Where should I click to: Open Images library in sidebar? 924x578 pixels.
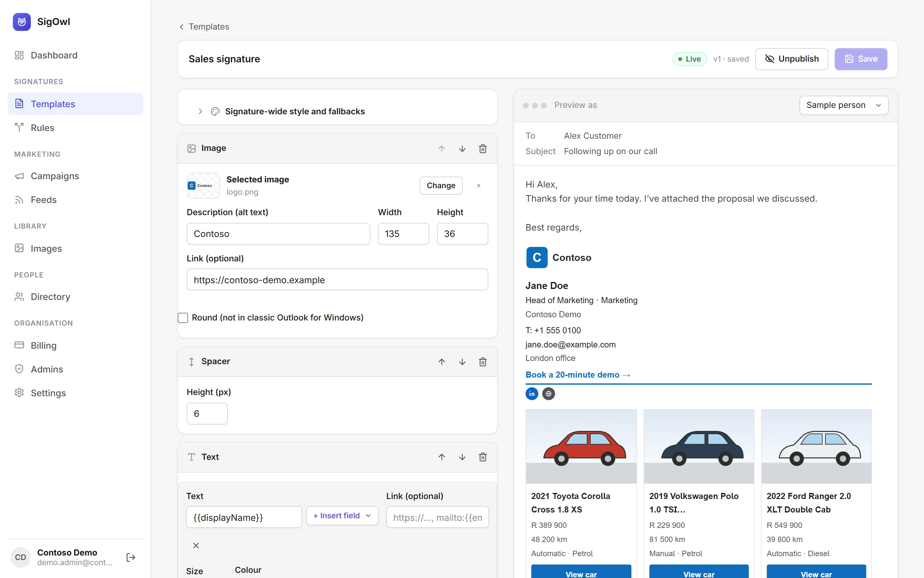tap(75, 249)
